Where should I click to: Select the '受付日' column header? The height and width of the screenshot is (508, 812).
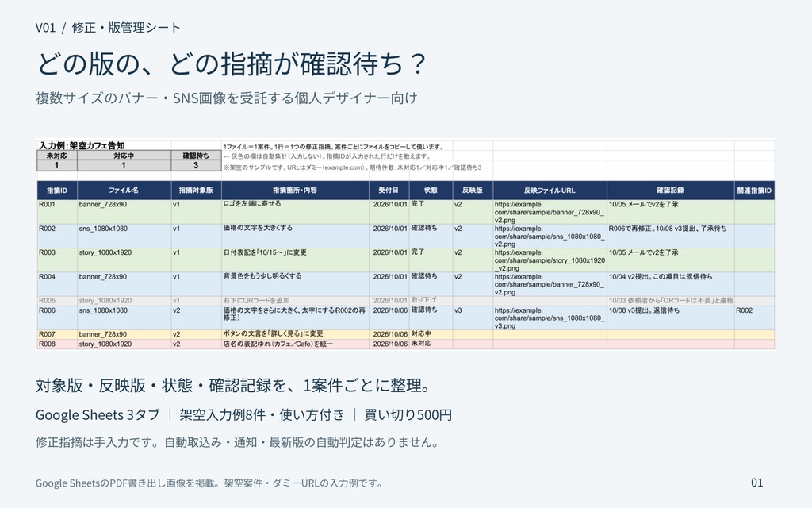tap(389, 190)
